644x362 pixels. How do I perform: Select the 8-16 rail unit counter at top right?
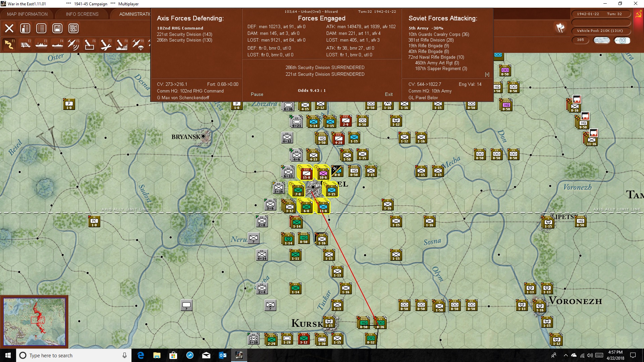coord(575,106)
